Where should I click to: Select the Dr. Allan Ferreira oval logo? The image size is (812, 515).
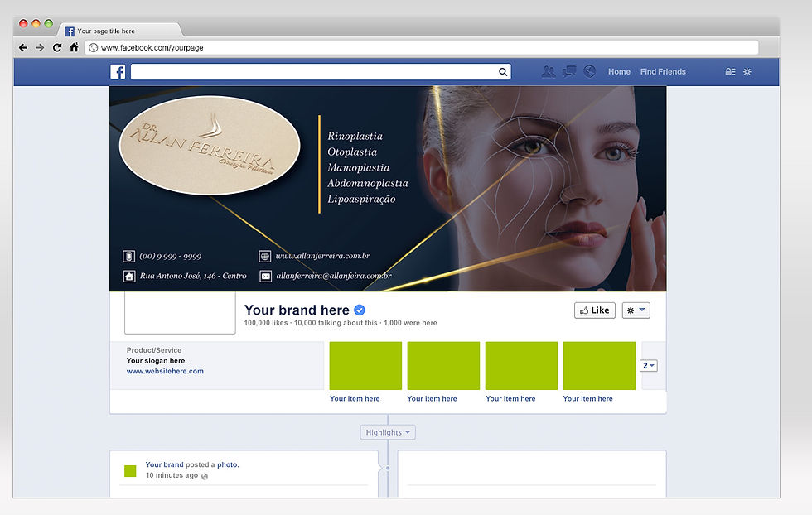[210, 146]
